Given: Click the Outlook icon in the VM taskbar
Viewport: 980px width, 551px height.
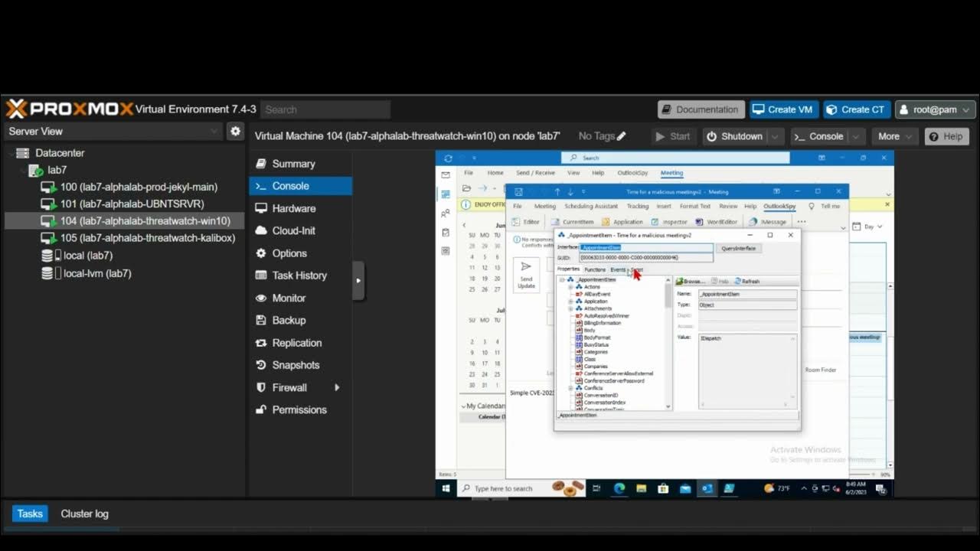Looking at the screenshot, I should [x=707, y=488].
